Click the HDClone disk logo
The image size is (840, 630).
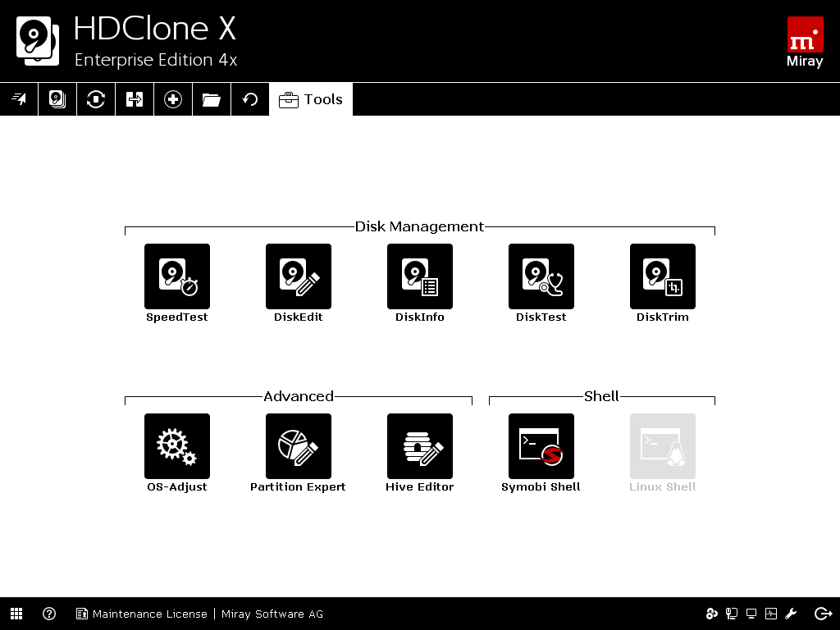38,41
